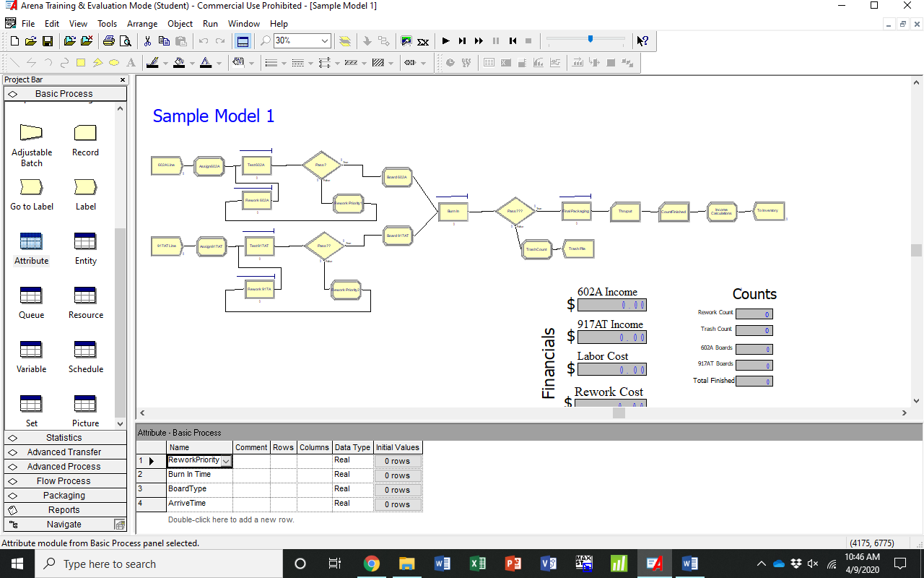This screenshot has width=924, height=578.
Task: Open Print Preview from the toolbar
Action: pos(126,41)
